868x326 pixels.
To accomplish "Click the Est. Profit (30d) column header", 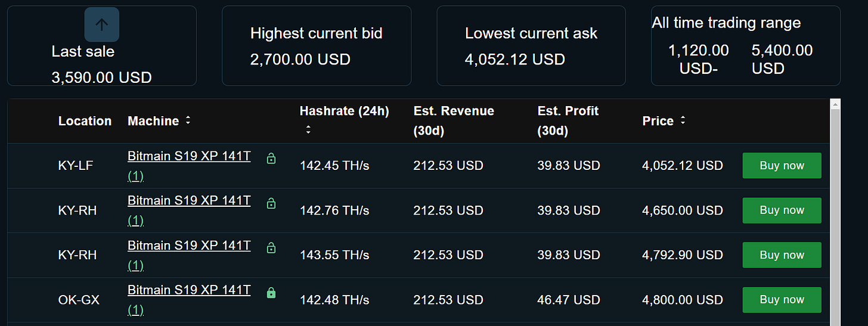I will pos(568,120).
